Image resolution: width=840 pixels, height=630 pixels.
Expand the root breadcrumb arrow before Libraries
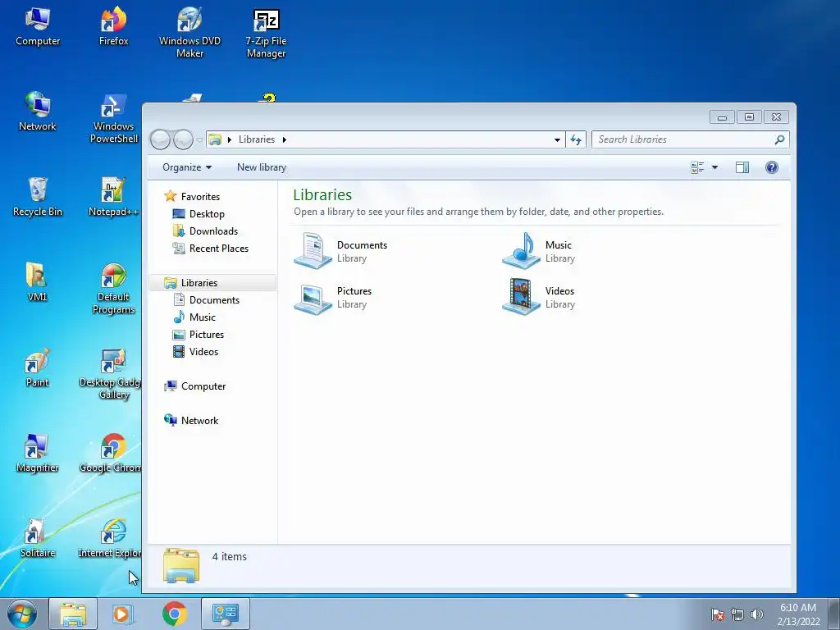point(230,139)
